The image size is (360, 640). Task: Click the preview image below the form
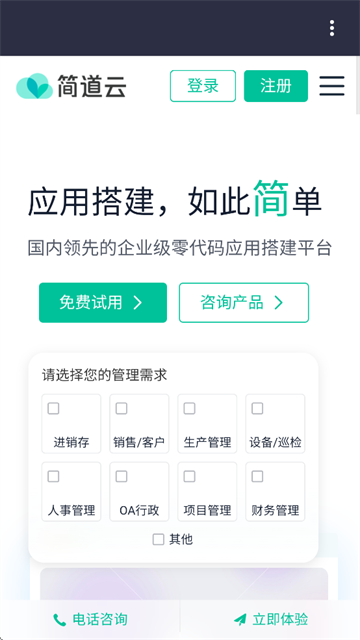184,584
